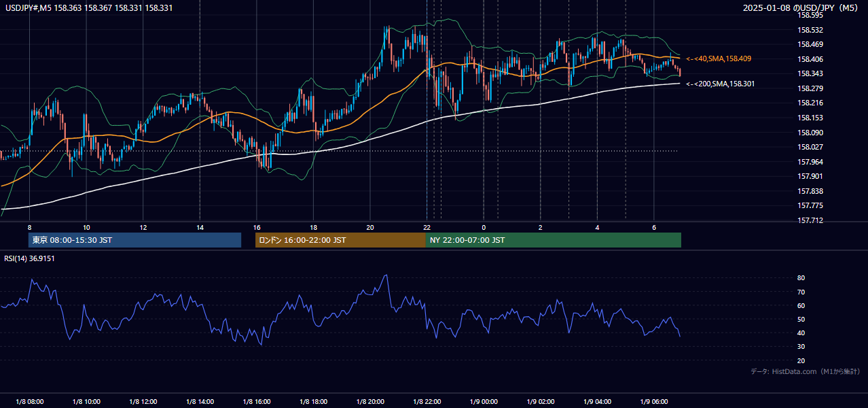Click RSI scale value 60

801,305
